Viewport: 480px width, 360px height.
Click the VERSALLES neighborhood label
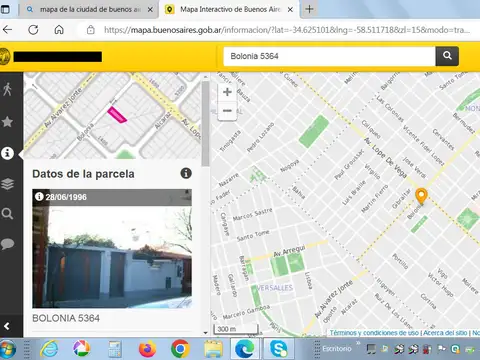pyautogui.click(x=274, y=288)
